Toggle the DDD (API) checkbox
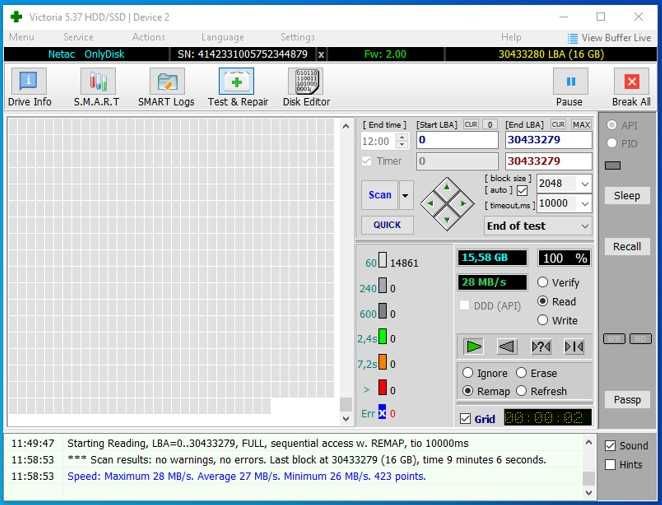 464,305
